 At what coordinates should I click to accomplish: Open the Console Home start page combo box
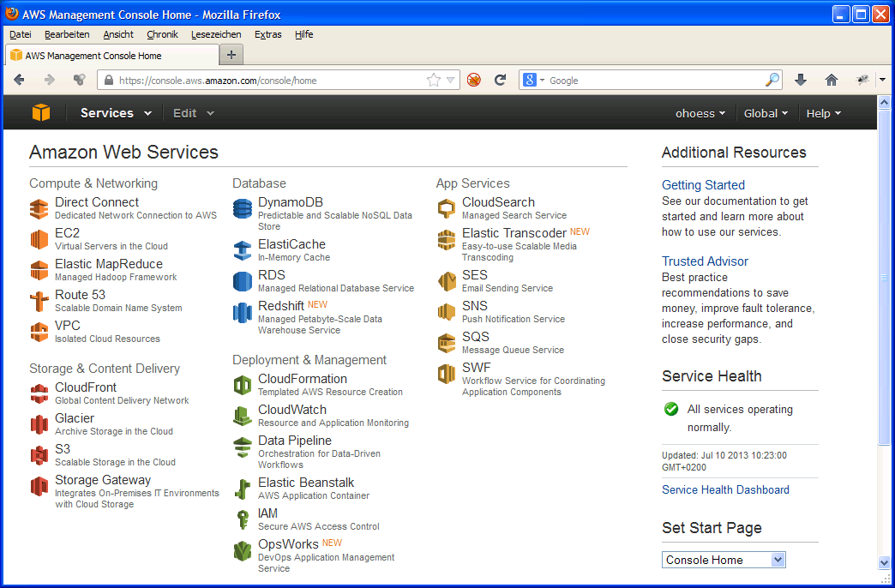coord(724,560)
